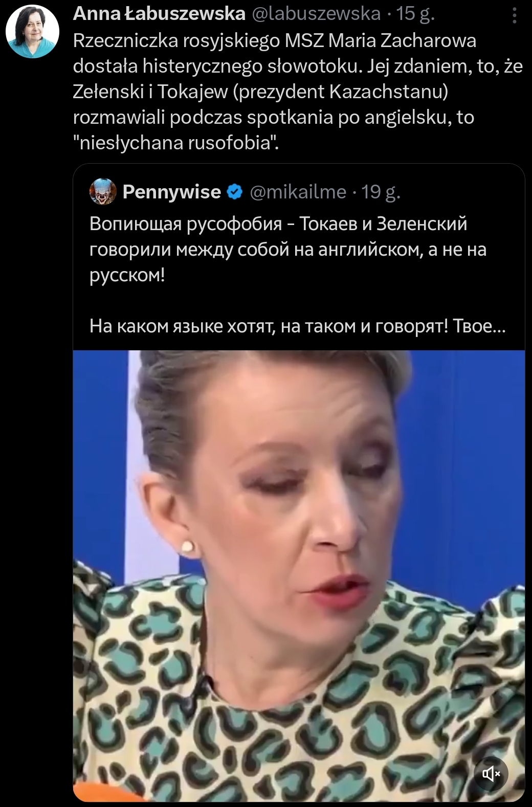The width and height of the screenshot is (532, 807).
Task: Open Pennywise clown avatar profile
Action: tap(103, 192)
